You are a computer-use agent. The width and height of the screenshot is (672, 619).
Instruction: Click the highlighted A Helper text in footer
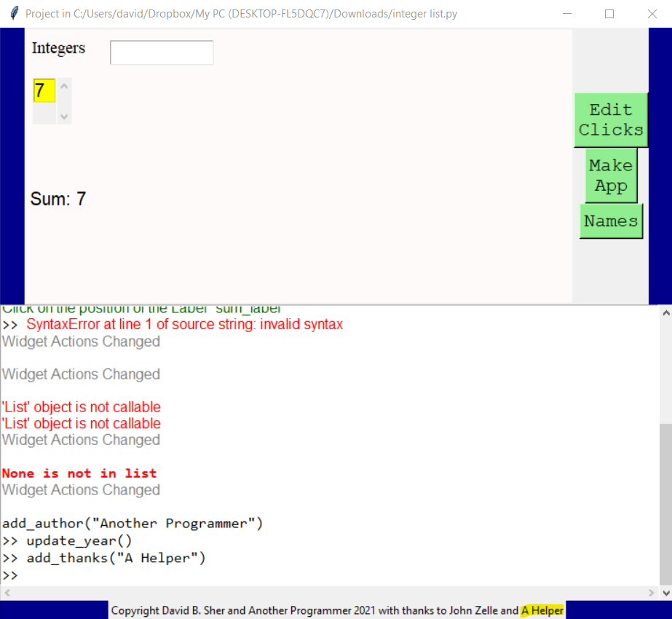542,610
